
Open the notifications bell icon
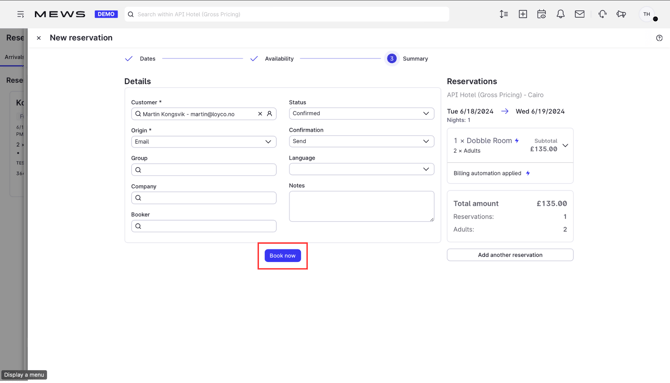[560, 14]
